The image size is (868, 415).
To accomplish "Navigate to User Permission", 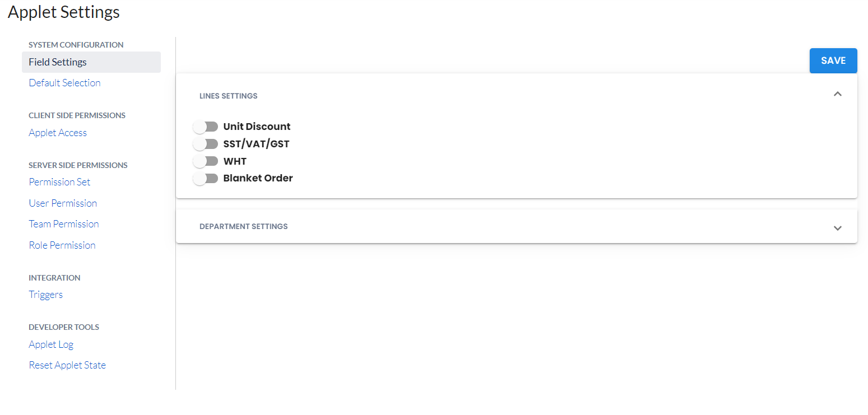I will pos(63,203).
